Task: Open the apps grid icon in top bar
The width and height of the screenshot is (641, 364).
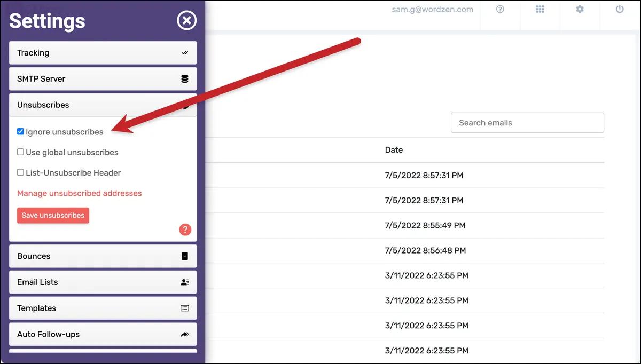Action: click(x=540, y=9)
